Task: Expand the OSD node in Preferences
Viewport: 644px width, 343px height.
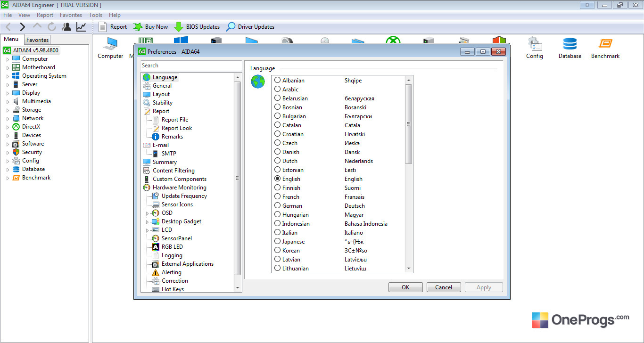Action: tap(147, 213)
